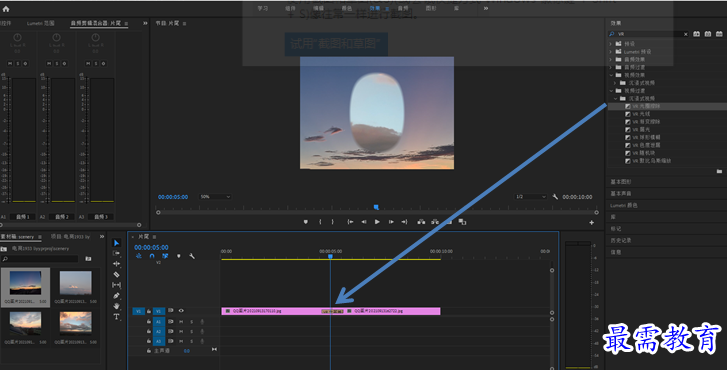The height and width of the screenshot is (370, 727).
Task: Toggle insert sequences as nests option
Action: click(x=139, y=256)
